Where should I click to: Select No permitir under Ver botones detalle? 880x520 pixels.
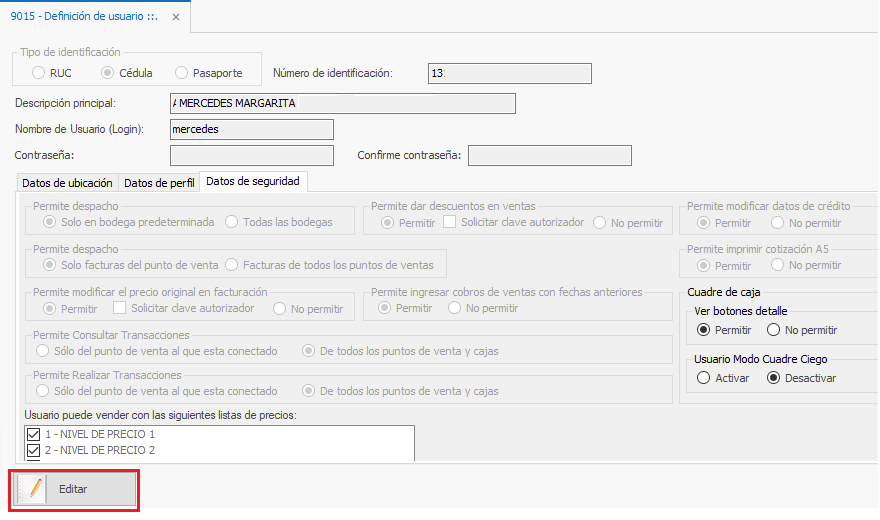coord(774,330)
